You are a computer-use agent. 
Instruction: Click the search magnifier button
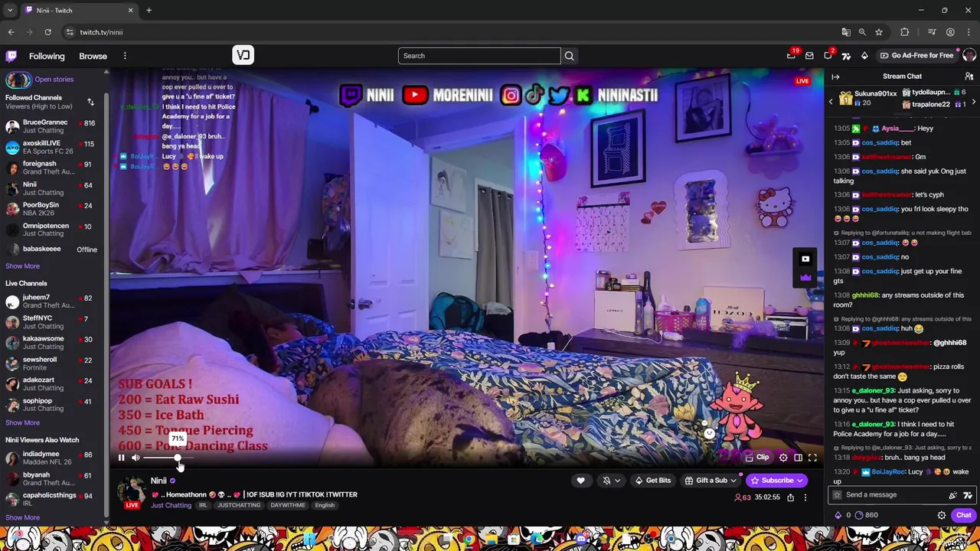click(569, 55)
